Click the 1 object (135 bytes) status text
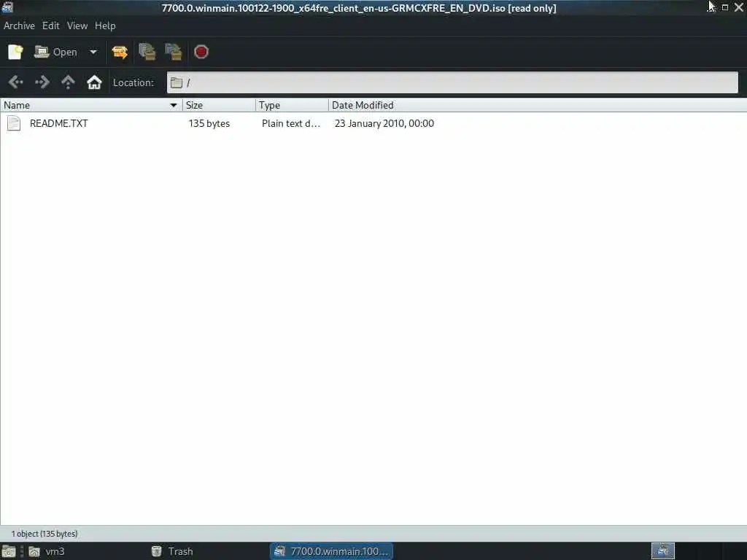747x560 pixels. [44, 534]
